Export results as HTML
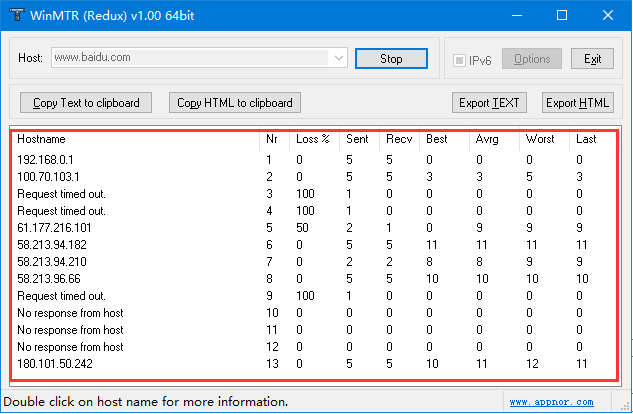This screenshot has height=414, width=633. click(577, 102)
